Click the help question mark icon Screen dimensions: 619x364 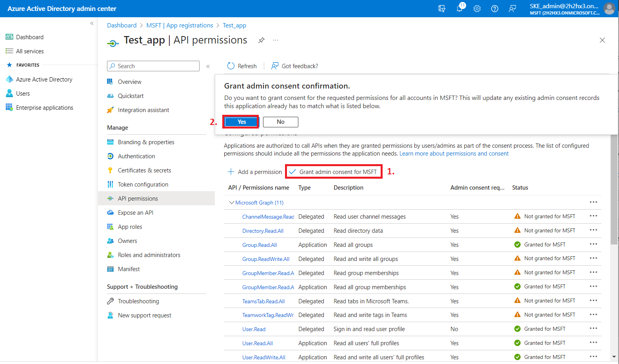coord(494,9)
